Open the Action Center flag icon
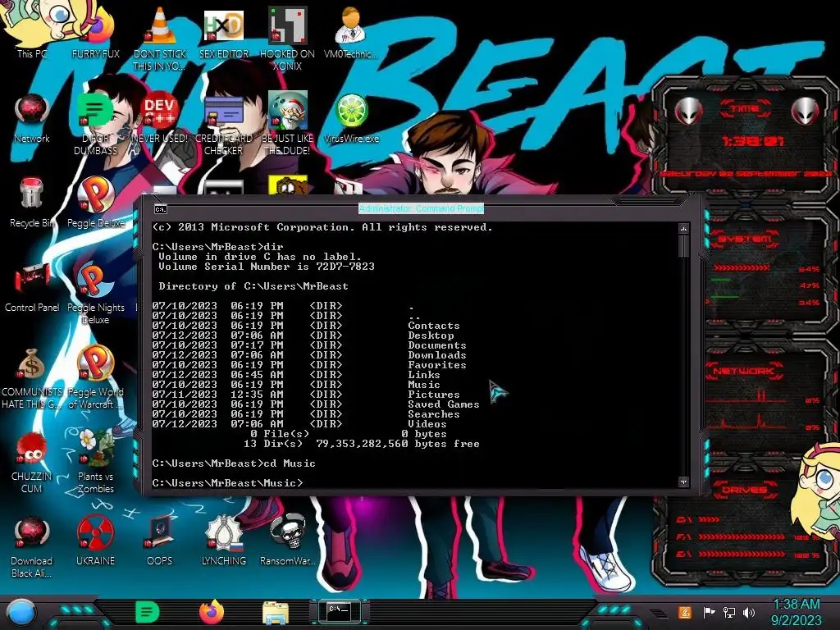The height and width of the screenshot is (630, 840). pyautogui.click(x=709, y=612)
